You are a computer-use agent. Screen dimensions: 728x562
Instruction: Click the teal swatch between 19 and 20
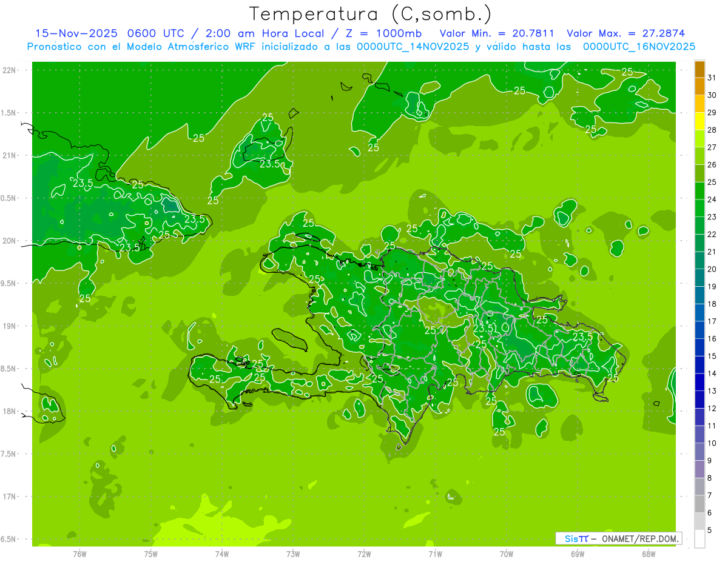coord(699,278)
